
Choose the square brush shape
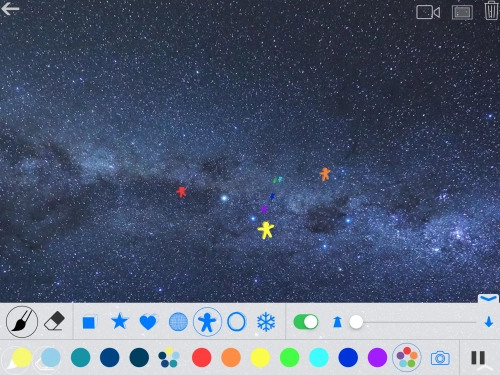(89, 322)
